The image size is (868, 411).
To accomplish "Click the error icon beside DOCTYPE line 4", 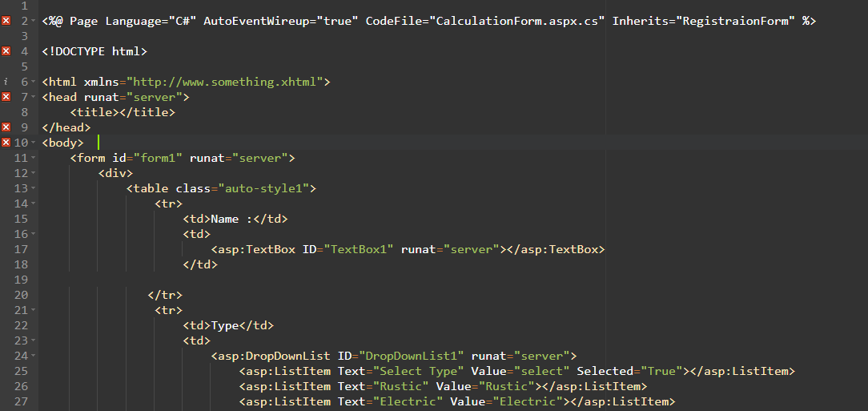I will (x=6, y=51).
